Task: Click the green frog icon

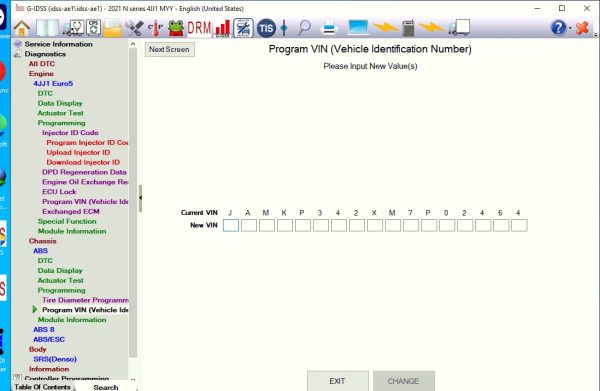Action: pyautogui.click(x=176, y=28)
